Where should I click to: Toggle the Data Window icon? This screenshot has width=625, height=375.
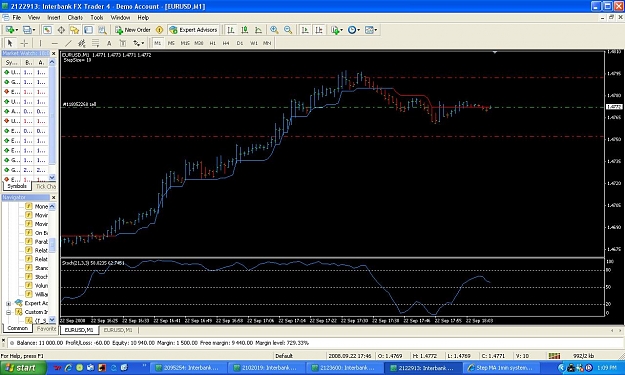(61, 30)
